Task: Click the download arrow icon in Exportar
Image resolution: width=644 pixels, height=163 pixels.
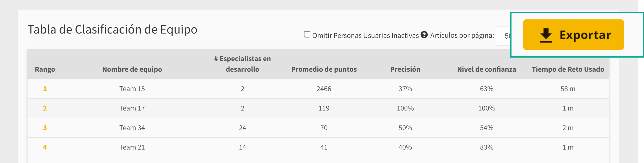Action: click(x=546, y=35)
